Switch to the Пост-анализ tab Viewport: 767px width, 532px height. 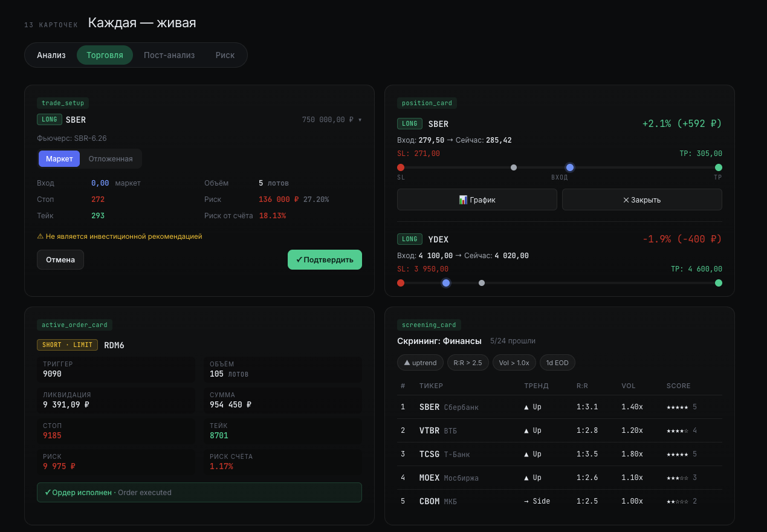pos(169,55)
